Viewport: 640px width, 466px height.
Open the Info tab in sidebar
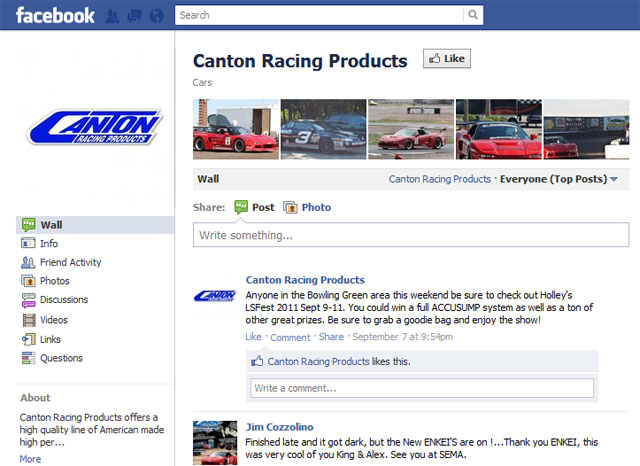click(49, 244)
